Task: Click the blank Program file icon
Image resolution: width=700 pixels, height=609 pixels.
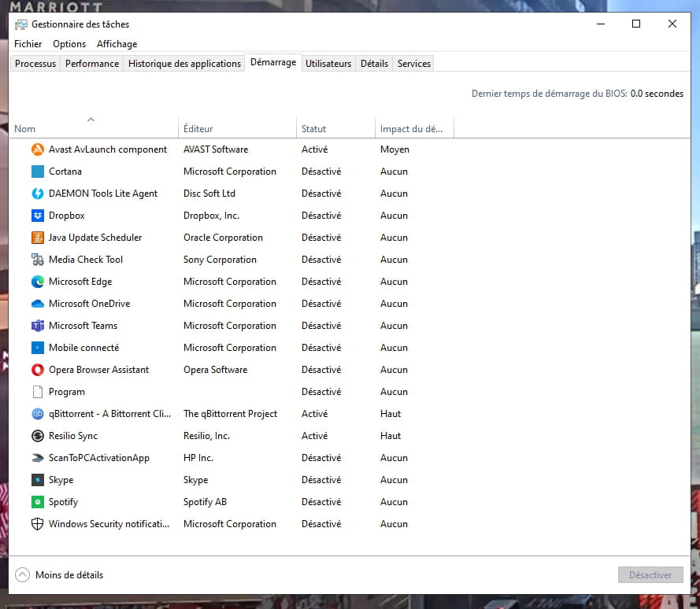Action: coord(38,392)
